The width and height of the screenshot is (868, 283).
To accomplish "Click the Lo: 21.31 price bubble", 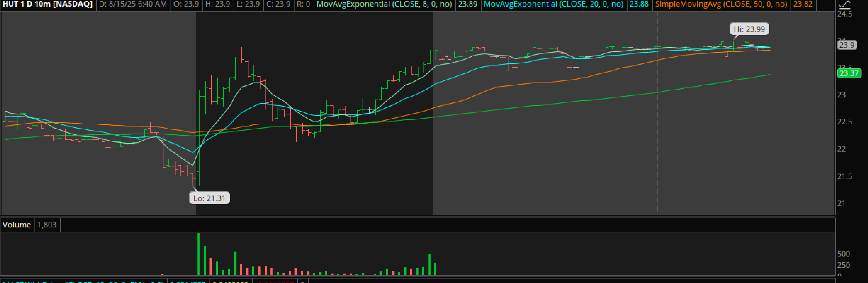I will [209, 198].
